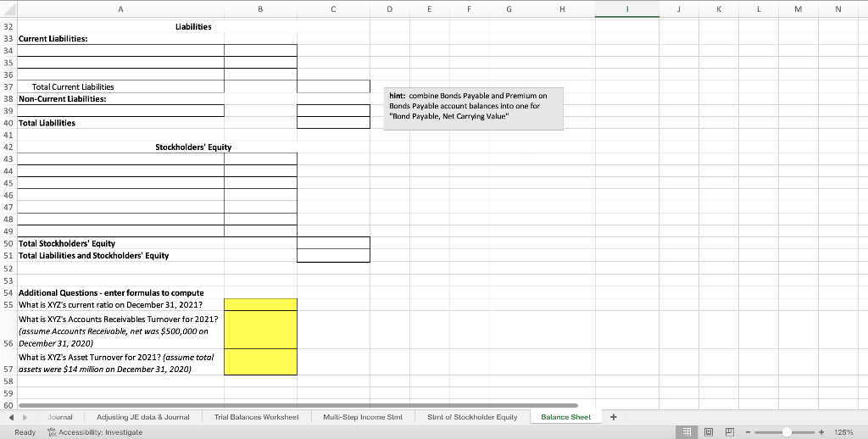Viewport: 868px width, 439px height.
Task: Click the Total Liabilities label cell
Action: (120, 123)
